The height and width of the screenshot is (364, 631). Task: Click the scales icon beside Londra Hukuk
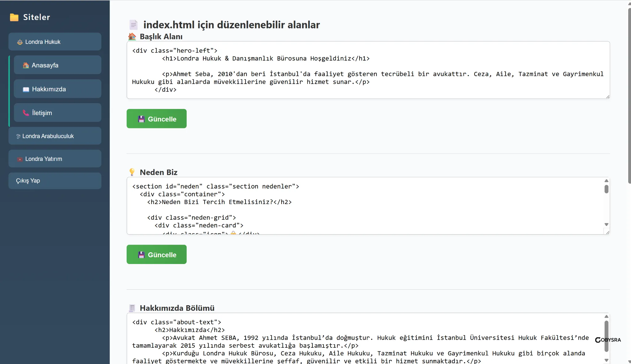pyautogui.click(x=20, y=42)
